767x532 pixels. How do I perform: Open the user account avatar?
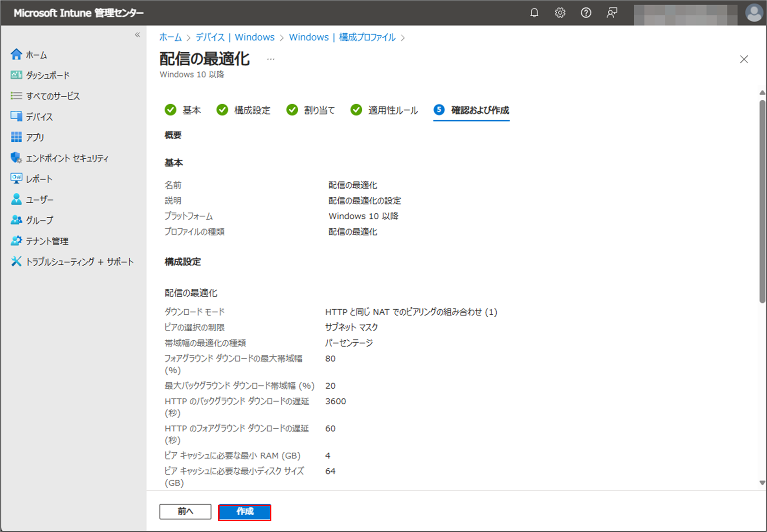[x=754, y=13]
